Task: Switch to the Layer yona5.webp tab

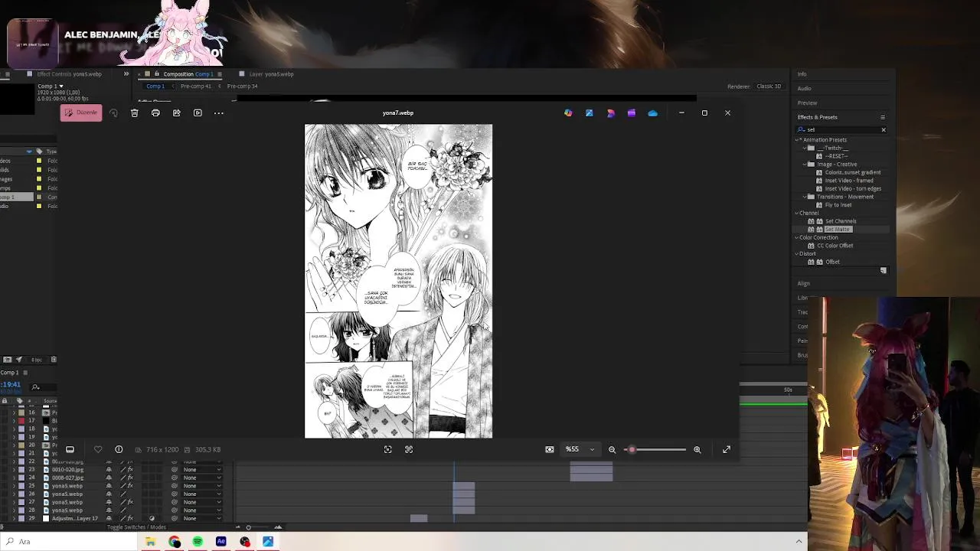Action: (x=271, y=74)
